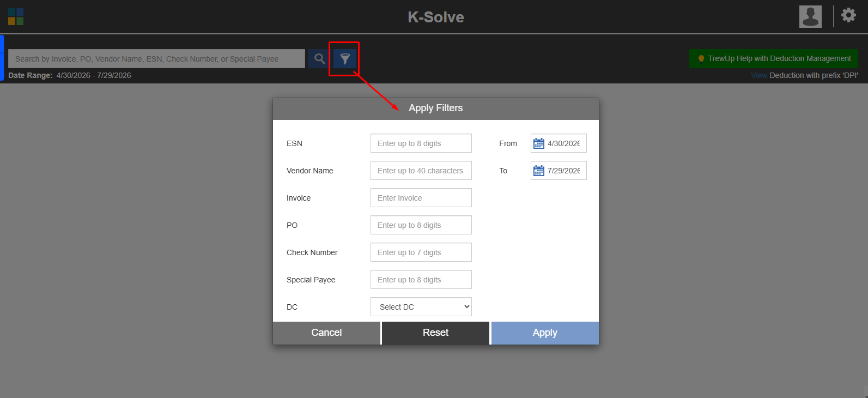Open the colored squares app logo
Viewport: 868px width, 398px height.
[16, 16]
